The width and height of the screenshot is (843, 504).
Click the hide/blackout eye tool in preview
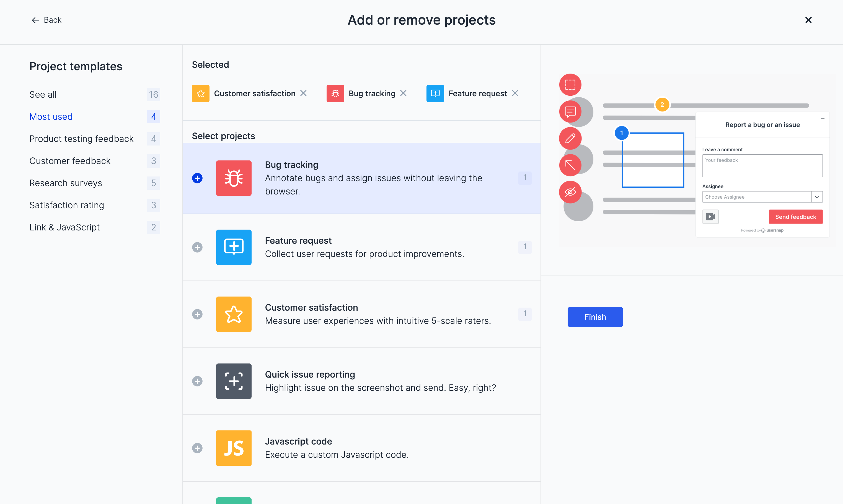(570, 192)
